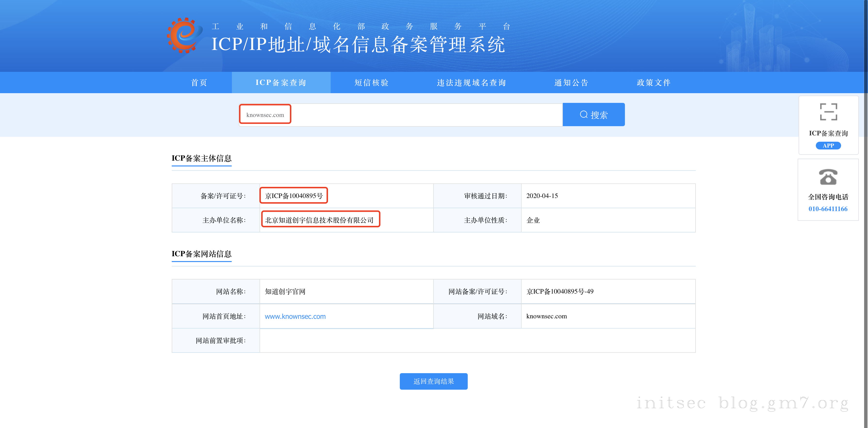This screenshot has width=868, height=428.
Task: Switch to 通知公告 tab
Action: click(571, 82)
